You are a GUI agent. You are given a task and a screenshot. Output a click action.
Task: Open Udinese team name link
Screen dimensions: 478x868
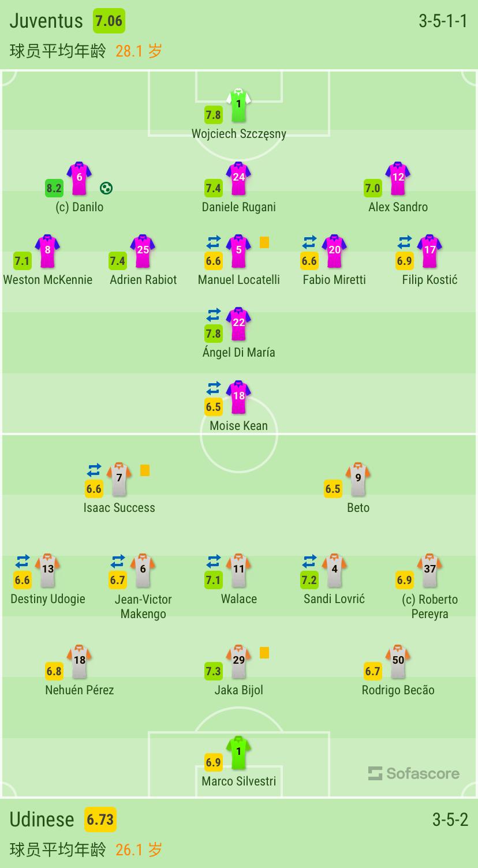[42, 820]
